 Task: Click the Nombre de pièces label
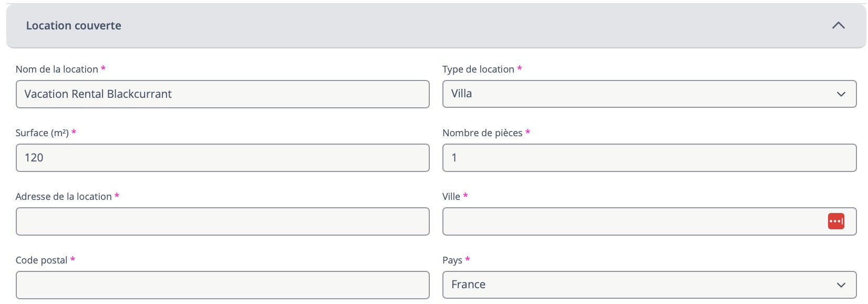482,133
